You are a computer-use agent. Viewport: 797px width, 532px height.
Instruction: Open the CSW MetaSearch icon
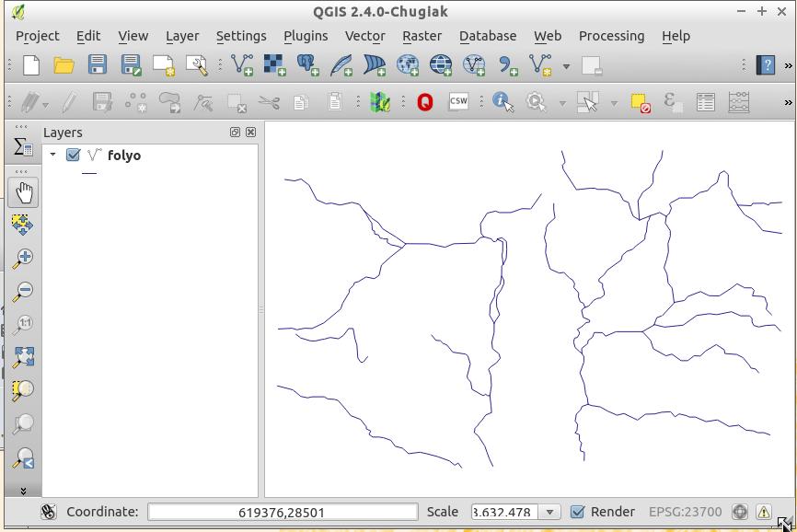point(458,101)
